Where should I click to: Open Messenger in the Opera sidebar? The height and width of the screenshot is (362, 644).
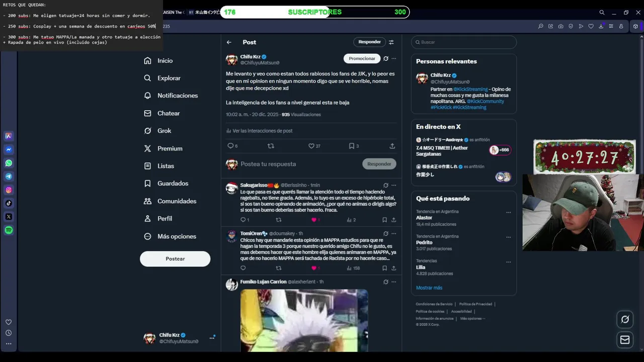[9, 149]
